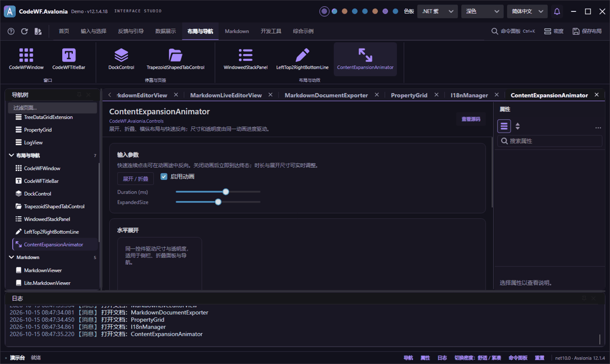Close the 日志 log panel
The image size is (610, 364).
pos(594,299)
